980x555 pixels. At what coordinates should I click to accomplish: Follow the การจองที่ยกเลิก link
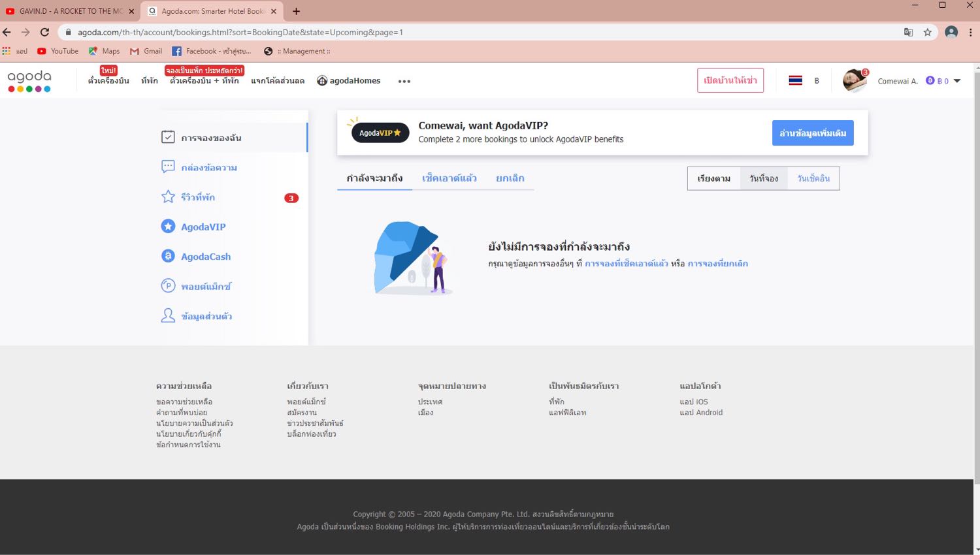pyautogui.click(x=718, y=263)
